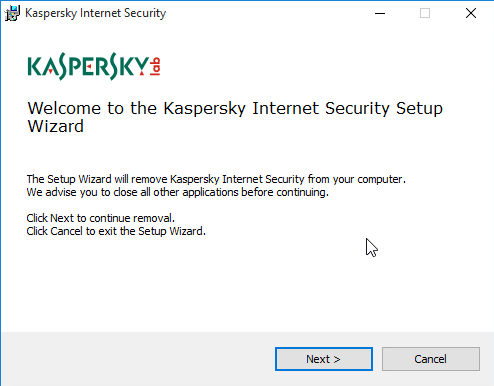Click the greyed-out maximize window button
Image resolution: width=494 pixels, height=386 pixels.
click(425, 13)
